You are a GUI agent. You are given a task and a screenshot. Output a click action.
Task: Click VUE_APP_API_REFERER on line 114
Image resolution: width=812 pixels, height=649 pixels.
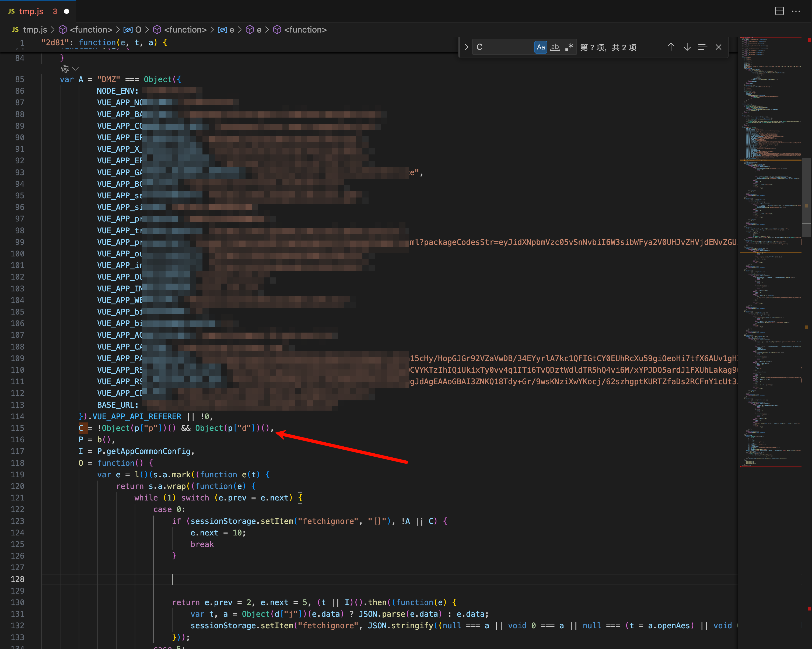pos(137,416)
